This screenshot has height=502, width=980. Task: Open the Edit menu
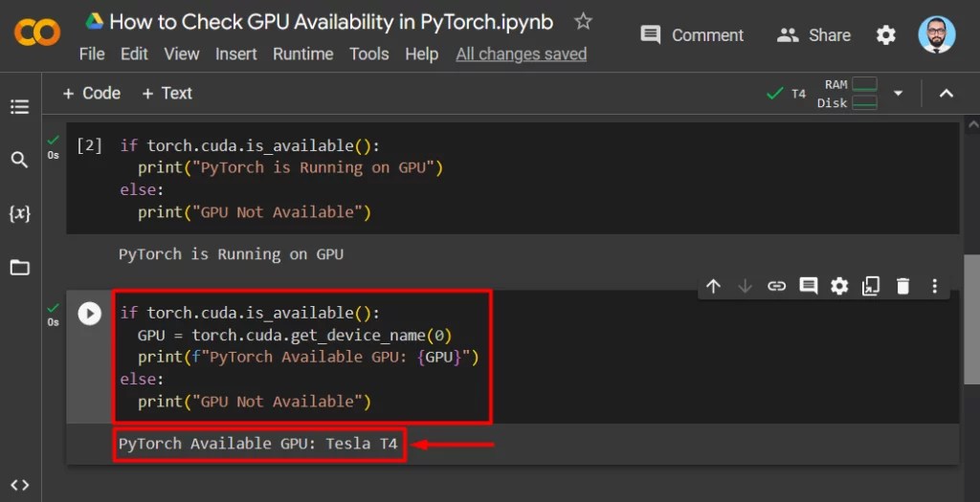click(x=134, y=55)
